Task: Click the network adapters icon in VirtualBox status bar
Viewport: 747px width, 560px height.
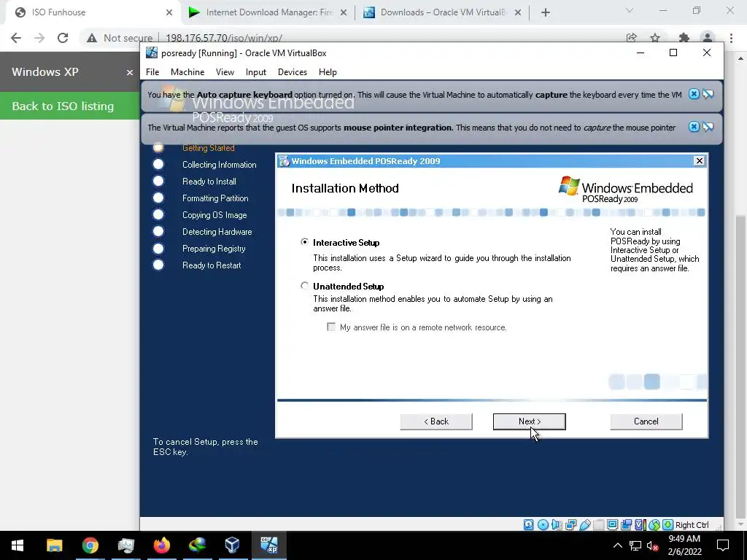Action: 570,525
